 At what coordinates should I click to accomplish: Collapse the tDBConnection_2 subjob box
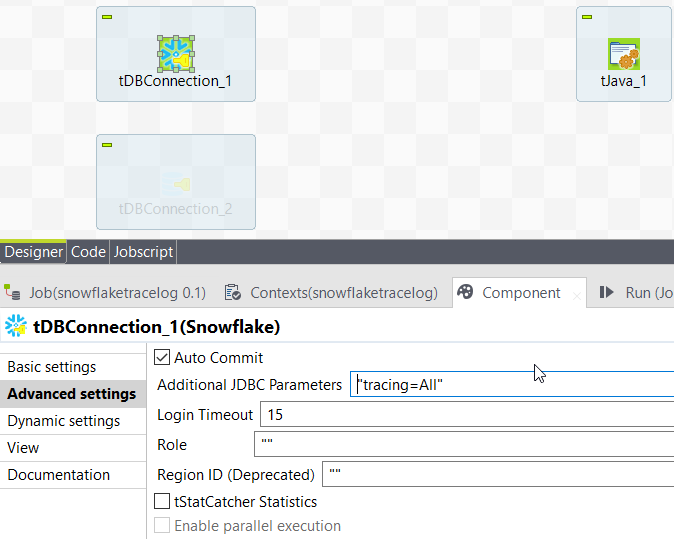pos(107,145)
